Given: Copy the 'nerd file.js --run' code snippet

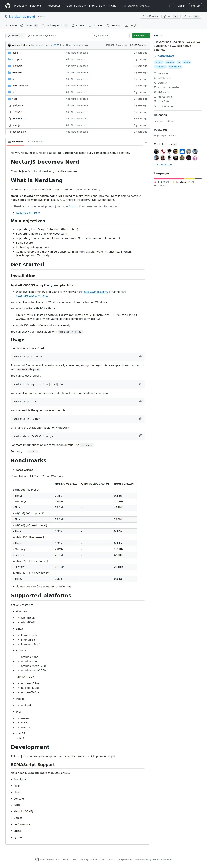Looking at the screenshot, I should click(141, 401).
